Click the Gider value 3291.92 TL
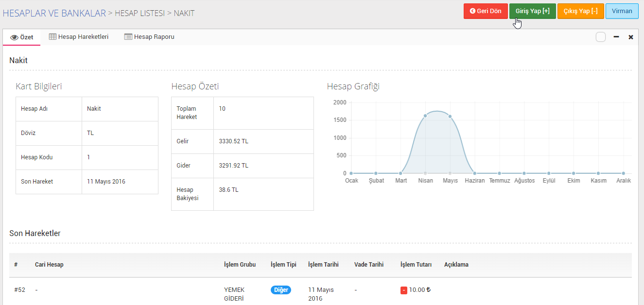 point(233,166)
